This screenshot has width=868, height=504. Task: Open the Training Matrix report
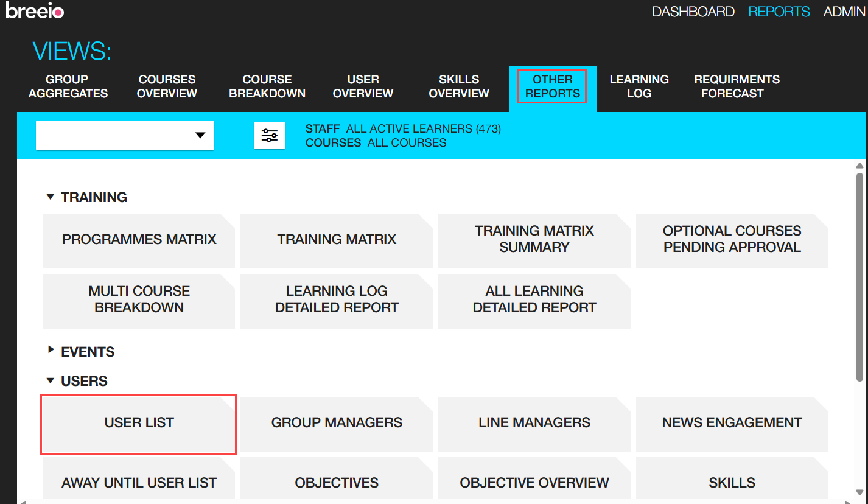coord(337,240)
